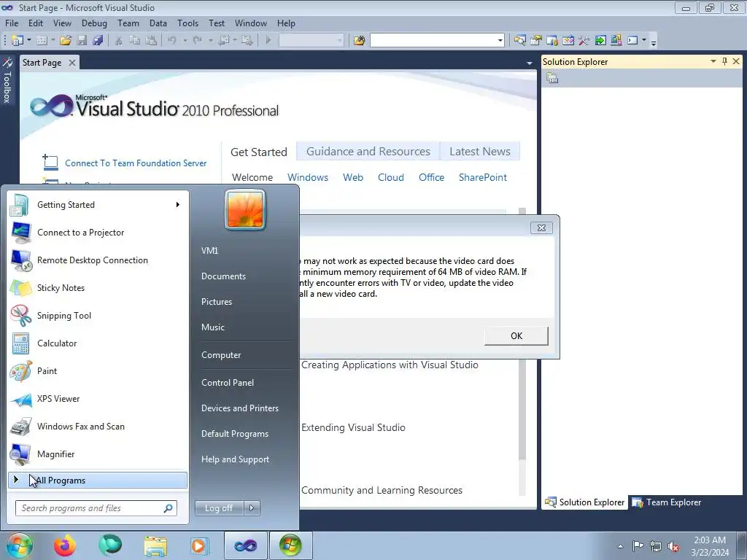The height and width of the screenshot is (560, 747).
Task: Open Control Panel from the Start menu
Action: 228,383
